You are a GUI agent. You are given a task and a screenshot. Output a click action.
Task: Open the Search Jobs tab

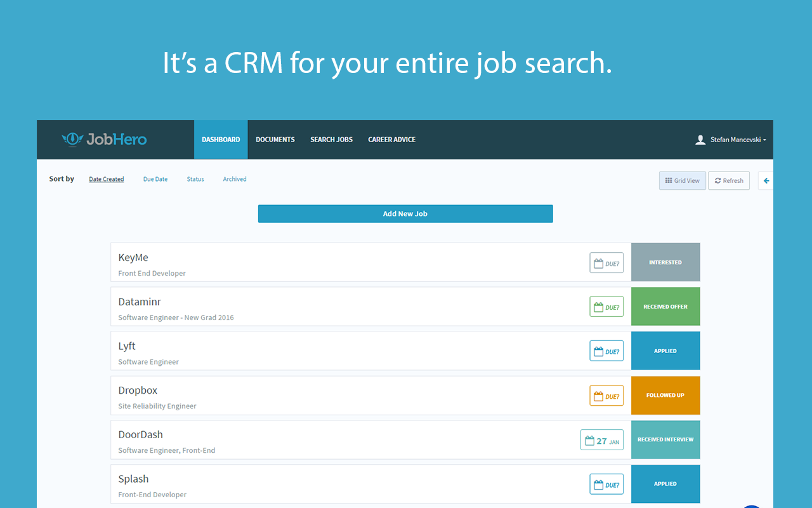click(x=331, y=140)
